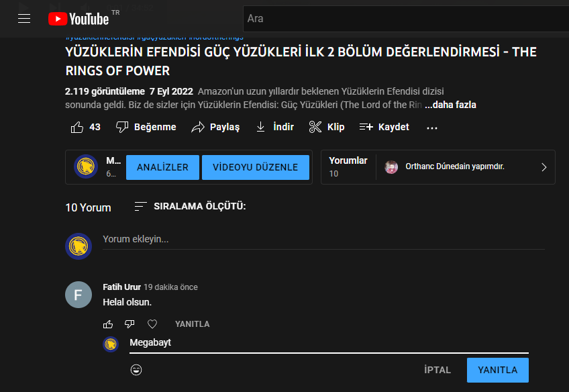Download the video with İndir
The width and height of the screenshot is (569, 392).
[x=275, y=127]
